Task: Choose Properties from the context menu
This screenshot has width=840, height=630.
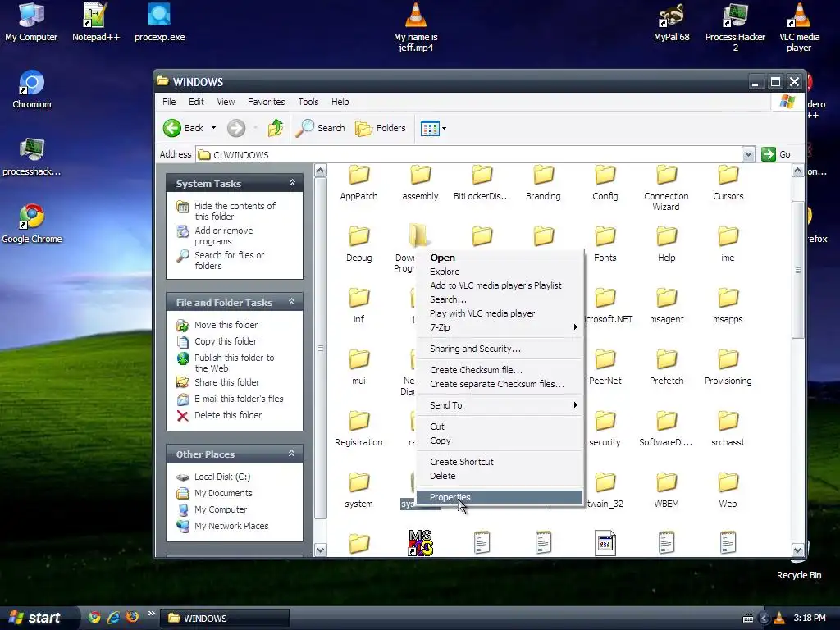Action: point(500,497)
